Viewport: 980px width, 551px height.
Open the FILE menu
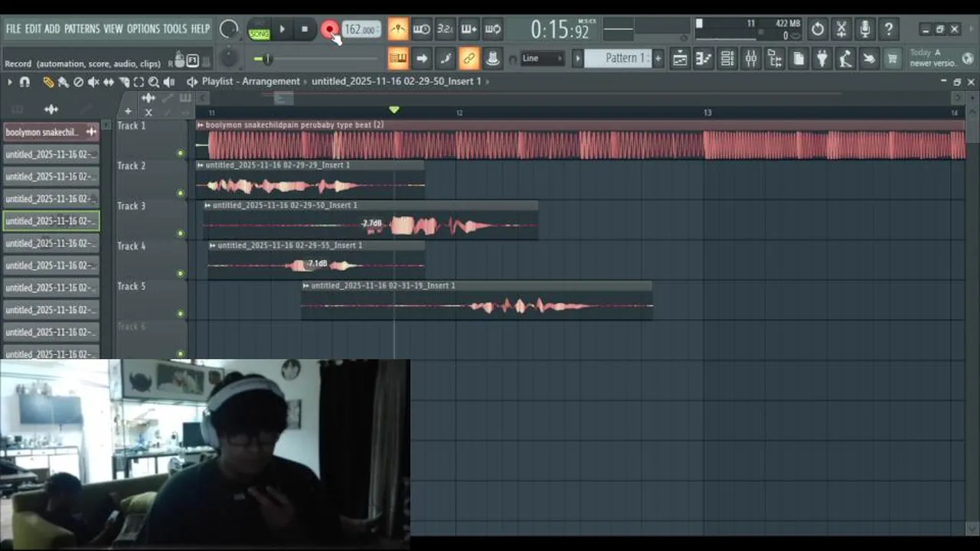(x=13, y=29)
